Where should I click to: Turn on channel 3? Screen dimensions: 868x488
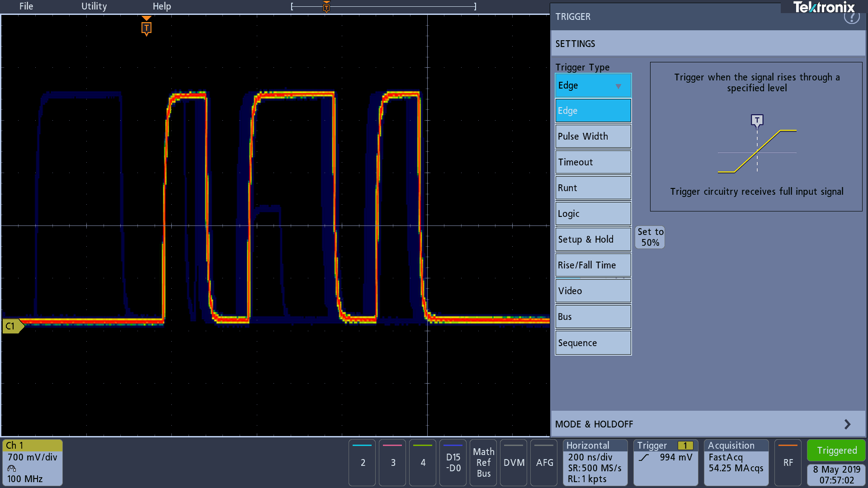393,462
